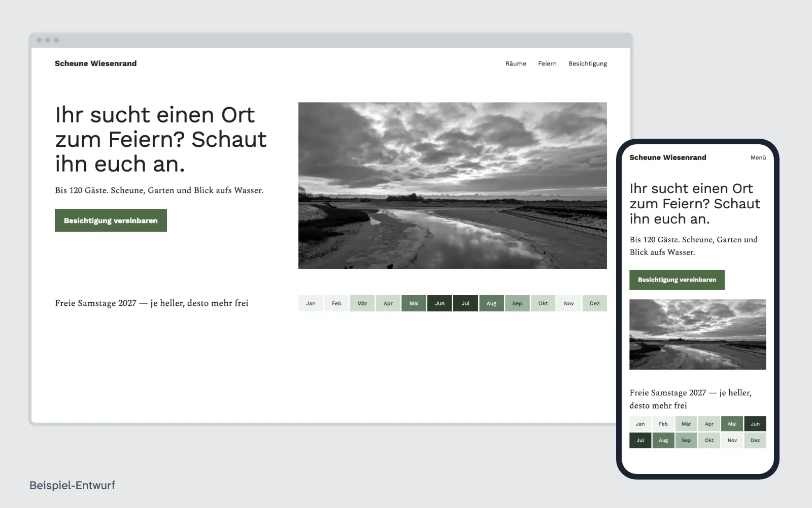
Task: Select Feb swatch in desktop calendar
Action: pos(336,303)
